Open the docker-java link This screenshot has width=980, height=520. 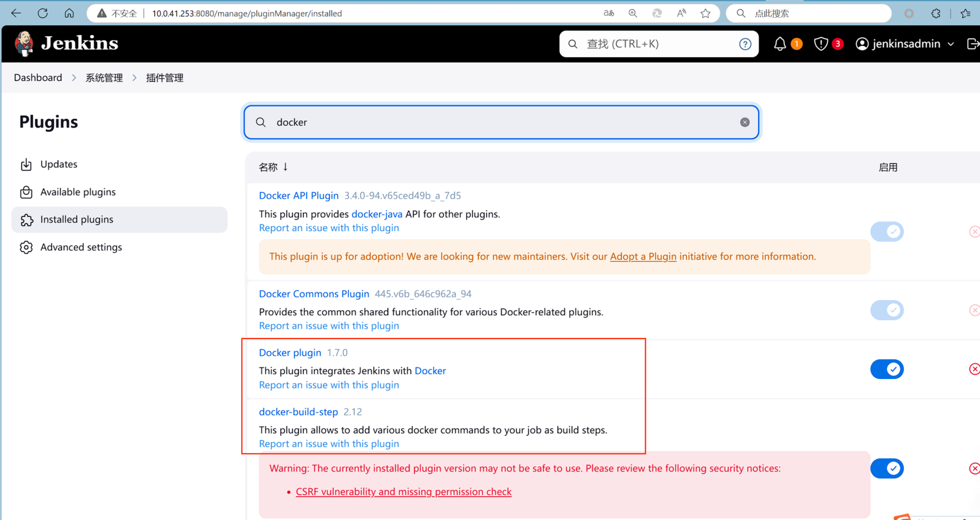coord(377,214)
